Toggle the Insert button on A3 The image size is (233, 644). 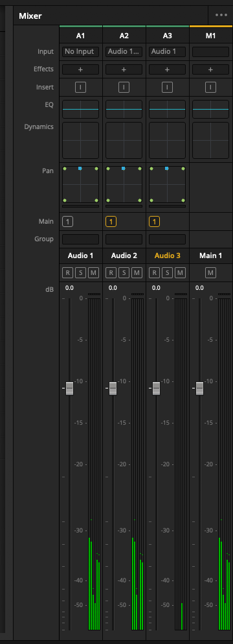(168, 87)
